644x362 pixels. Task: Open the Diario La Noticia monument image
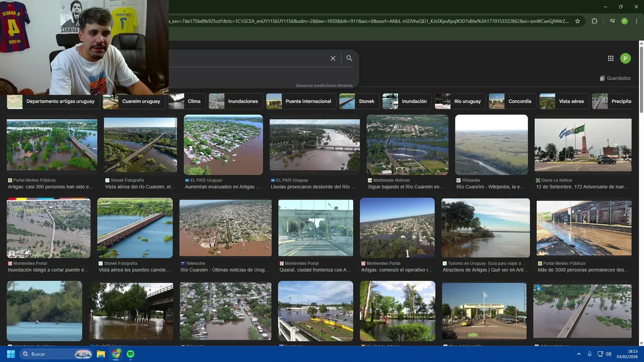point(583,145)
